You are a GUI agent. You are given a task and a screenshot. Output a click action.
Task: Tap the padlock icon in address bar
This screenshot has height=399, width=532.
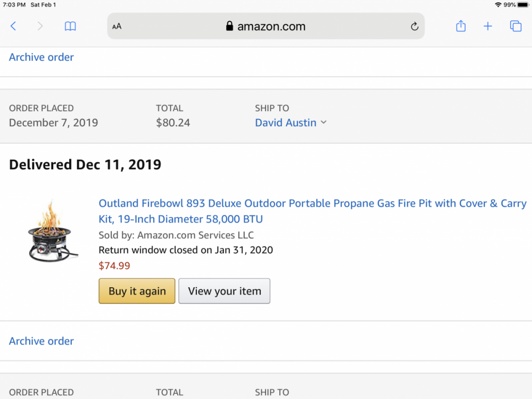pyautogui.click(x=230, y=27)
